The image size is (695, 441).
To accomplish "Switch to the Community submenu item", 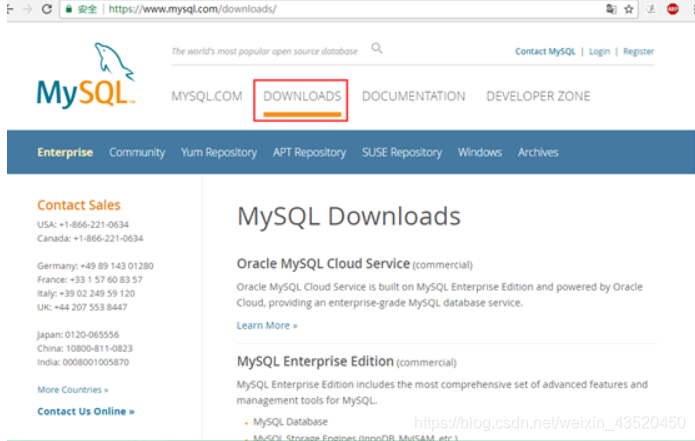I will 137,153.
